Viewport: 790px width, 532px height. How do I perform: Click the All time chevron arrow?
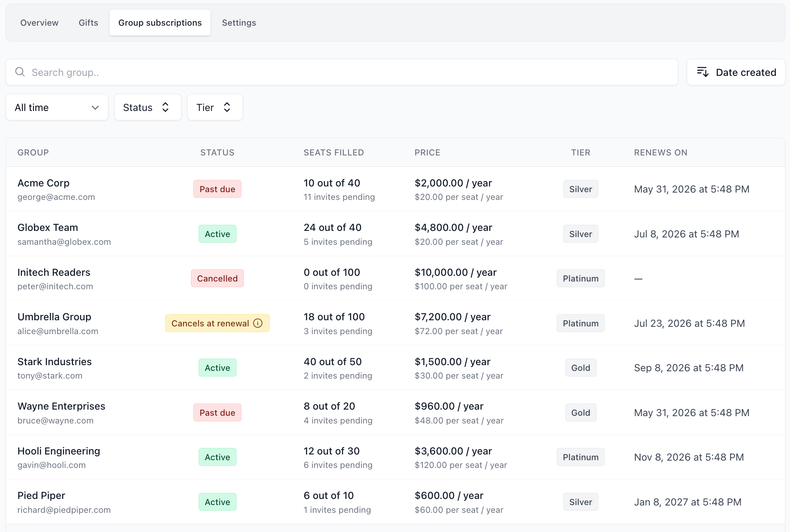95,108
